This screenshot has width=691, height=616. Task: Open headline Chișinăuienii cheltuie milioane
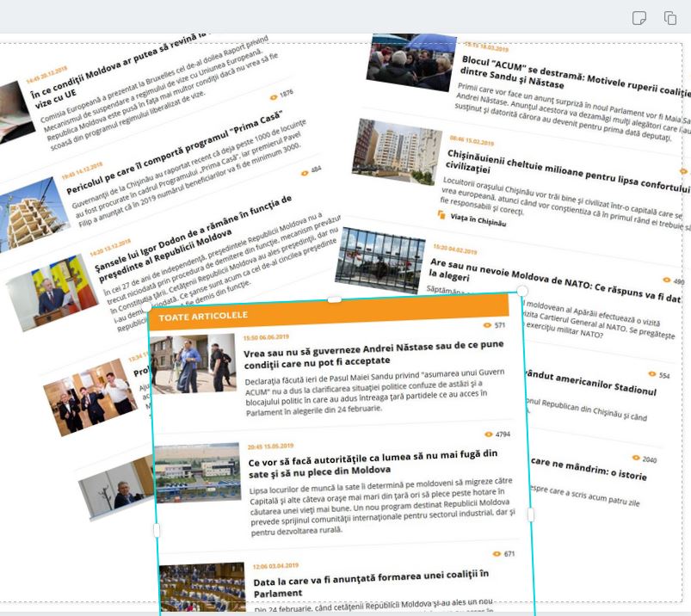pyautogui.click(x=567, y=170)
